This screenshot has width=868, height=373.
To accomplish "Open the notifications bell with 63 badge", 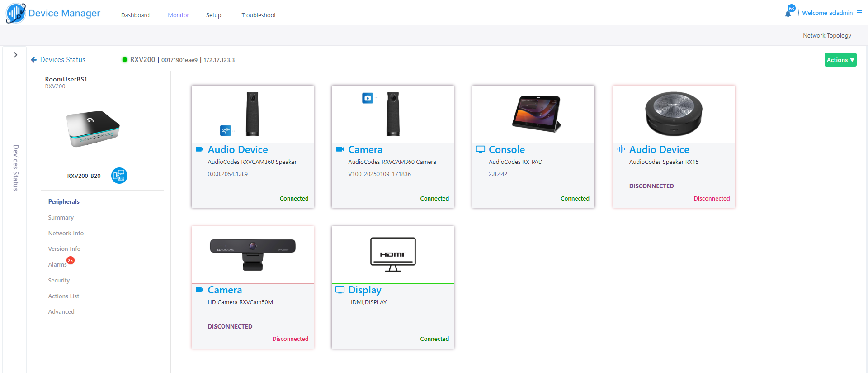I will point(788,13).
